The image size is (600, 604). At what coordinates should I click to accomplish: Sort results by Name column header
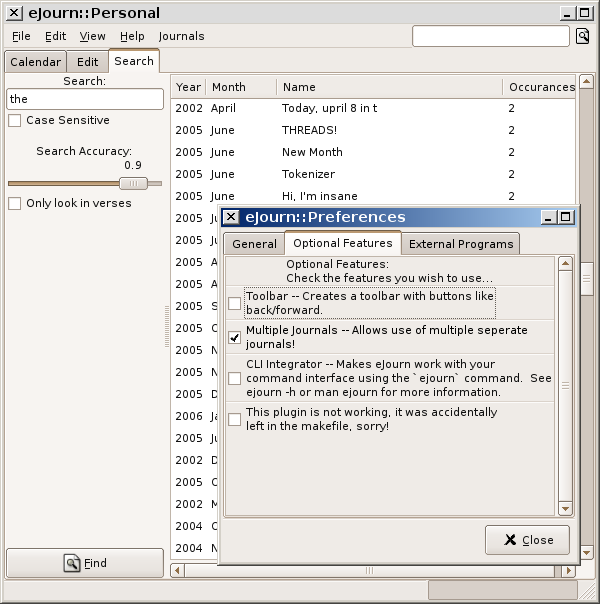tap(390, 87)
